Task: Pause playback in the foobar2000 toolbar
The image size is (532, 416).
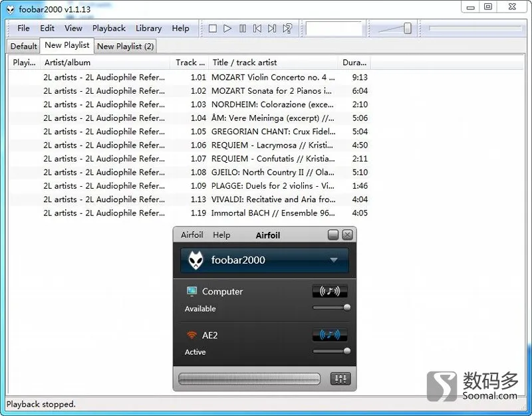Action: click(x=243, y=29)
